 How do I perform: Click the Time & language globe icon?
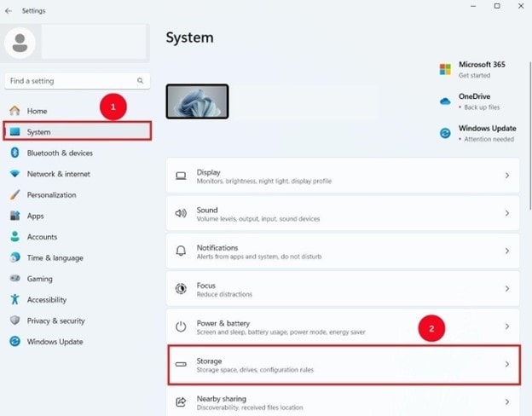(x=14, y=257)
